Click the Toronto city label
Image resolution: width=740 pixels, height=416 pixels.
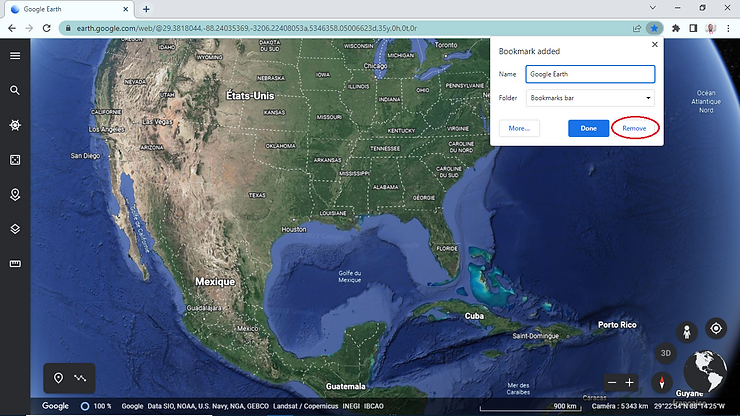pos(446,45)
